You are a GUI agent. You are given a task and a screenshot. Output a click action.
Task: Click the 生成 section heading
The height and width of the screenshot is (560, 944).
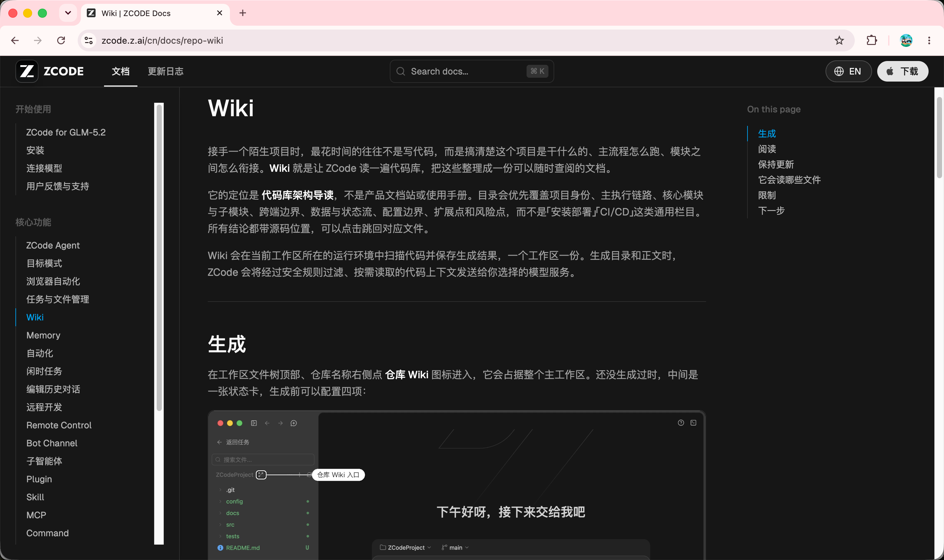(227, 344)
